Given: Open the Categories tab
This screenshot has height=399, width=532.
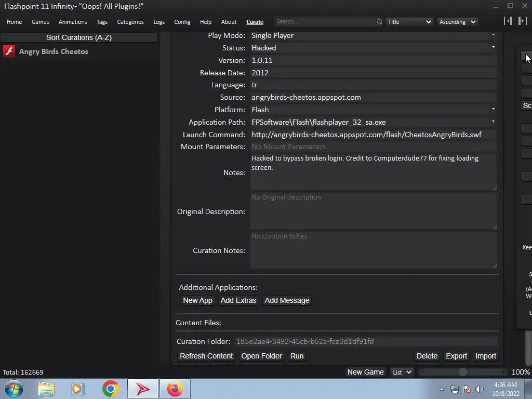Looking at the screenshot, I should tap(130, 22).
